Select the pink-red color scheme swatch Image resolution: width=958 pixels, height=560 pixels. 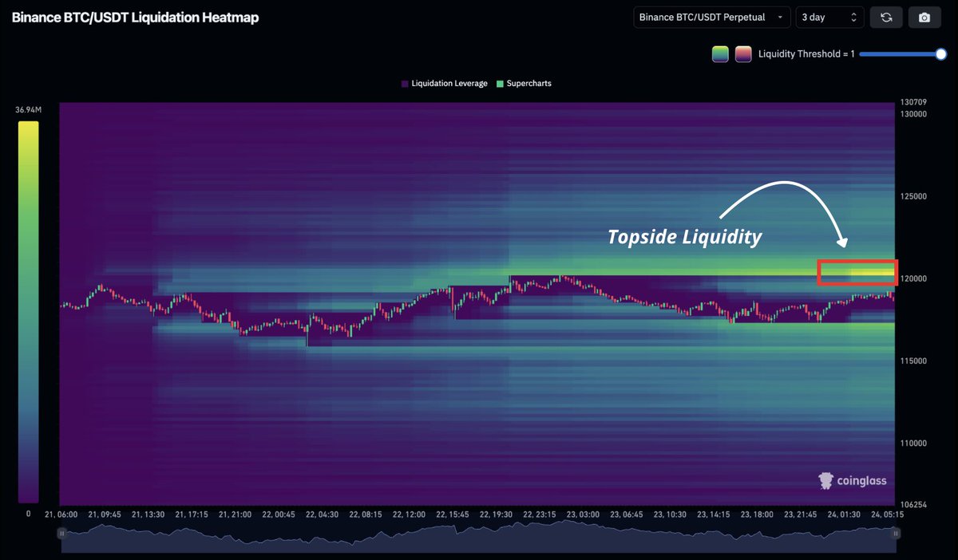(743, 54)
